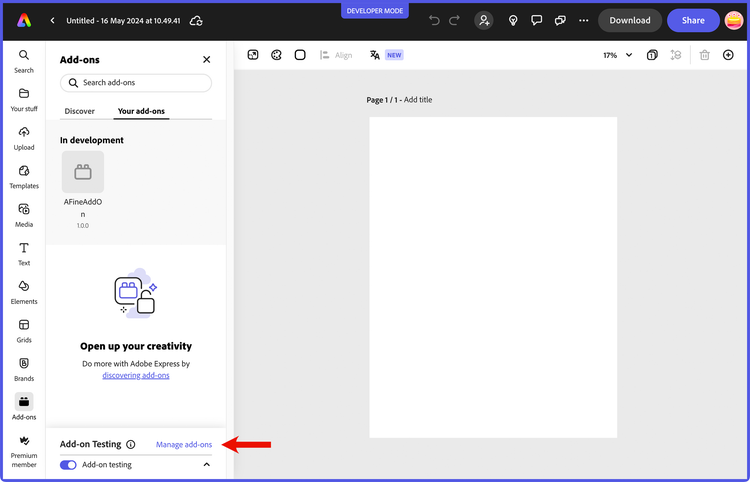Click the info icon beside Add-on Testing
Screen dimensions: 750x482
tap(131, 444)
